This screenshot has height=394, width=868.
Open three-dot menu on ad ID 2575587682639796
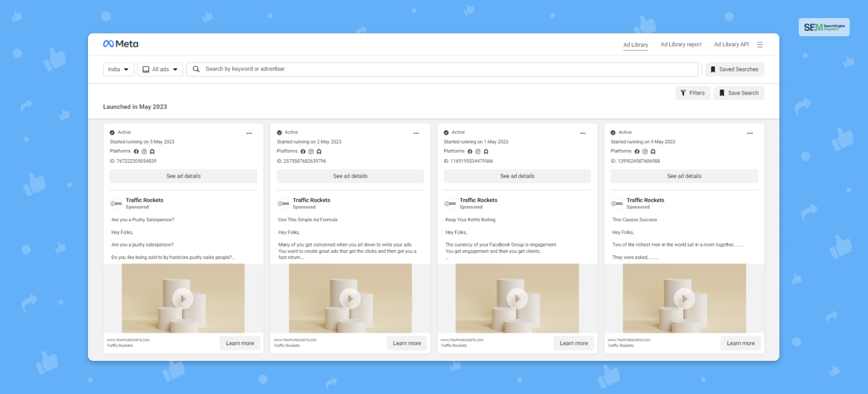(x=416, y=133)
